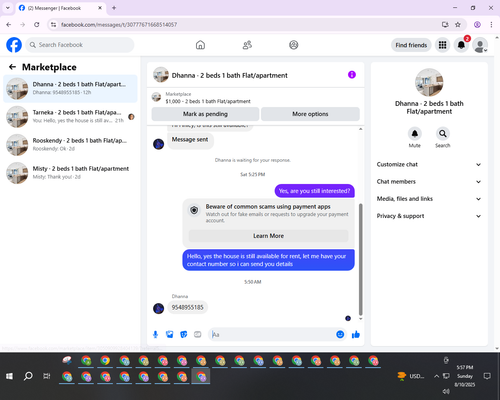This screenshot has height=400, width=500.
Task: Show hidden system tray icons
Action: pos(436,376)
